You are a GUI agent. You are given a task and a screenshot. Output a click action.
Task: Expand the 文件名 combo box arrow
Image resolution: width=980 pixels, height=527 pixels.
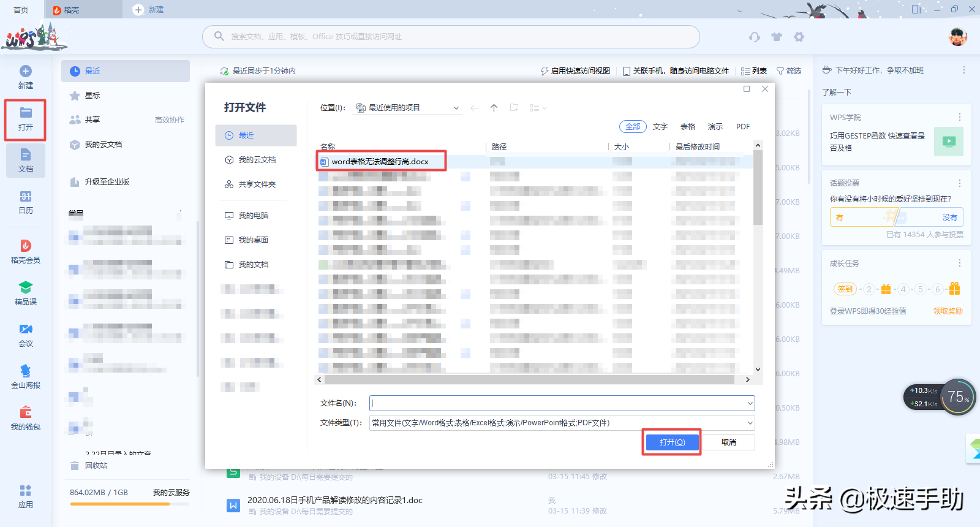(x=750, y=403)
